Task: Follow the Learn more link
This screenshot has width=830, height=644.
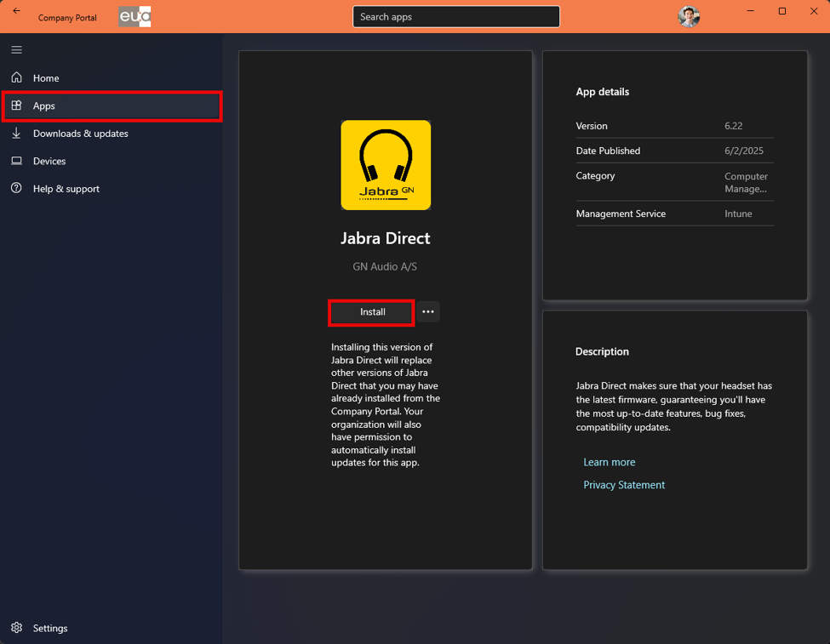Action: (609, 462)
